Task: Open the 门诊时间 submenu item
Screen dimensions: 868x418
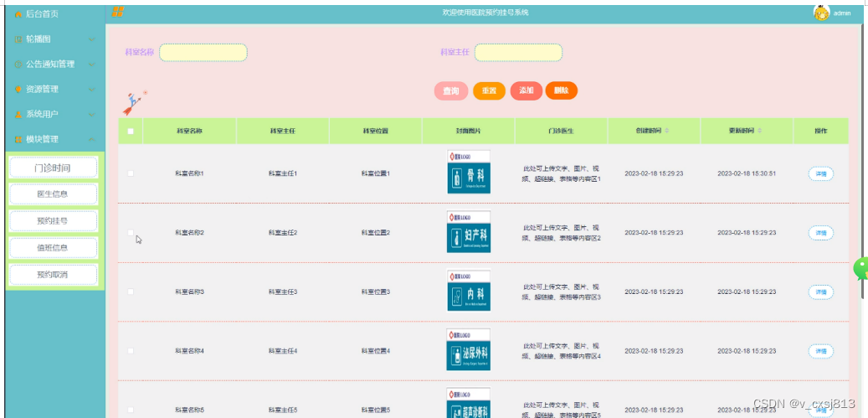Action: click(x=53, y=168)
